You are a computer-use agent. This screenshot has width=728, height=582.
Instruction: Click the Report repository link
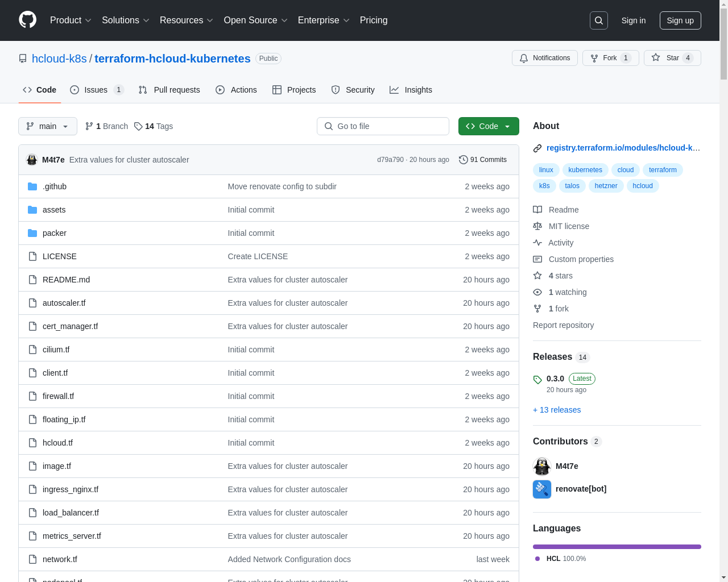click(x=563, y=325)
